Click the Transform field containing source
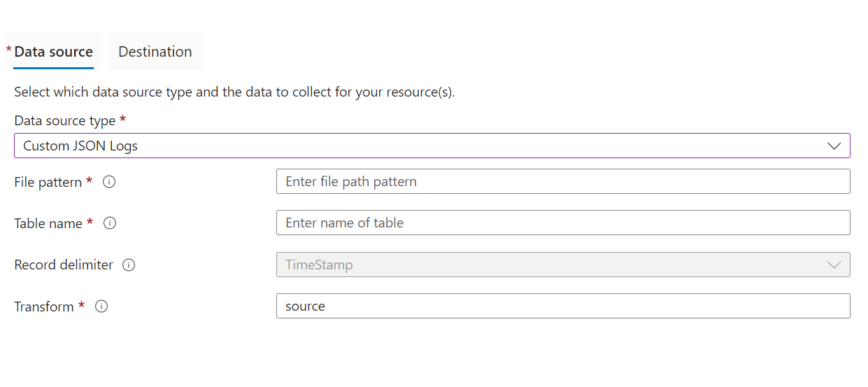The image size is (868, 387). pos(562,306)
